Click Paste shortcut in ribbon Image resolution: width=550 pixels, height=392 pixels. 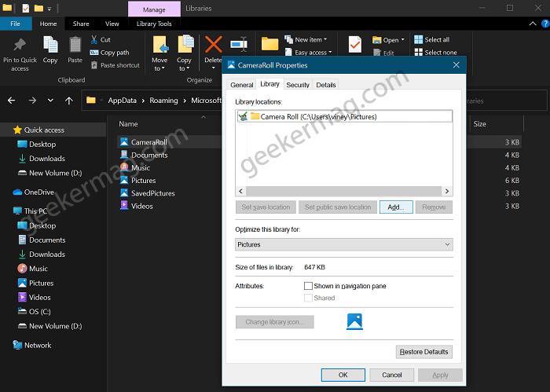115,65
